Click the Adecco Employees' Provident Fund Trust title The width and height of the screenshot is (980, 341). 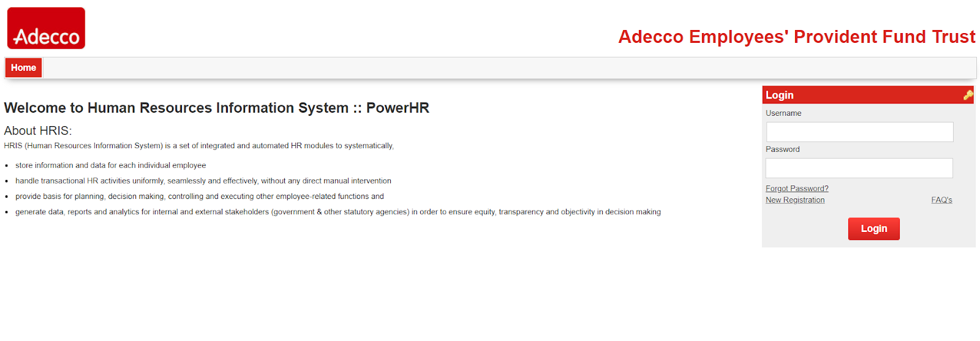click(x=797, y=37)
